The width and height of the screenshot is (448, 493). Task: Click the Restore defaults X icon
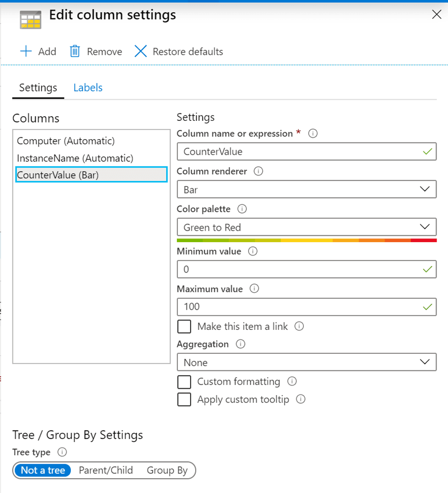point(141,51)
